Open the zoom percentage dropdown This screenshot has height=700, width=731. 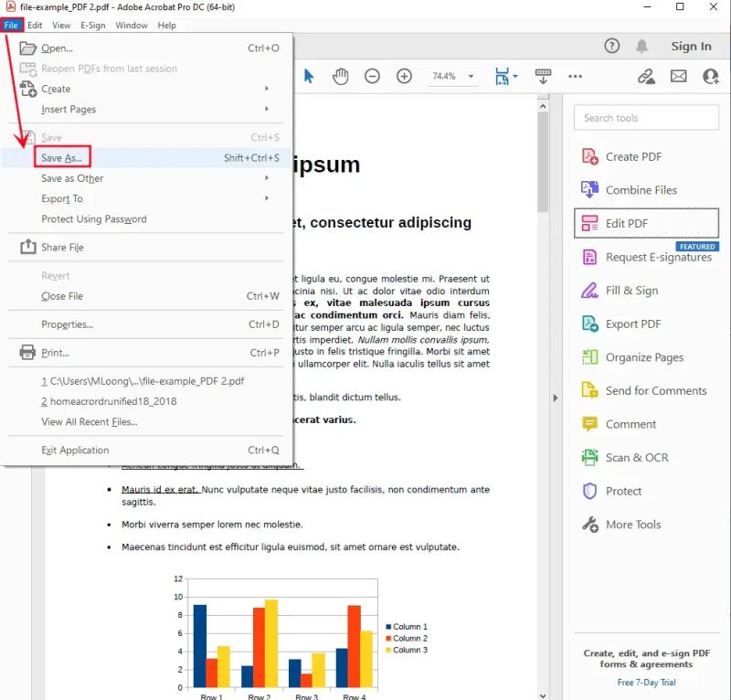coord(471,77)
